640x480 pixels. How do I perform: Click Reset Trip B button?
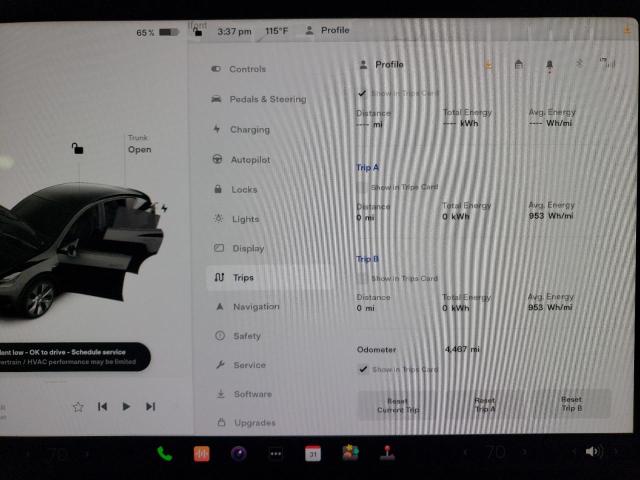point(571,404)
